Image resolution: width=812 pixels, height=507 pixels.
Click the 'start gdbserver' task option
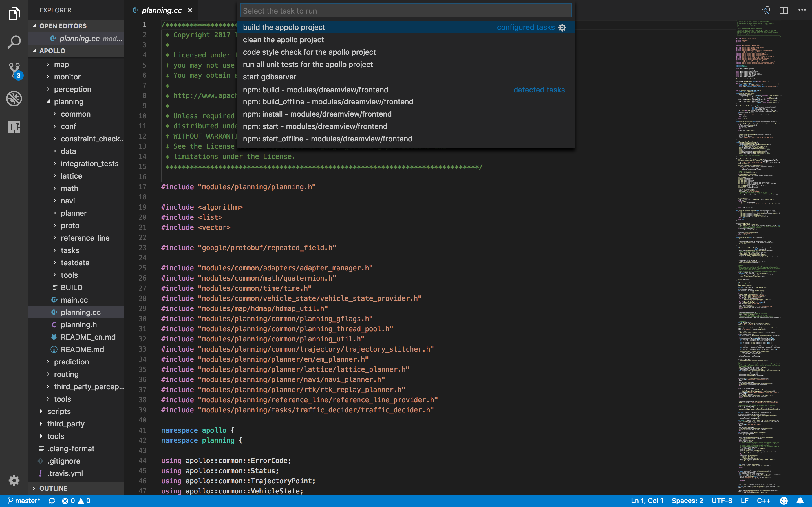coord(270,77)
